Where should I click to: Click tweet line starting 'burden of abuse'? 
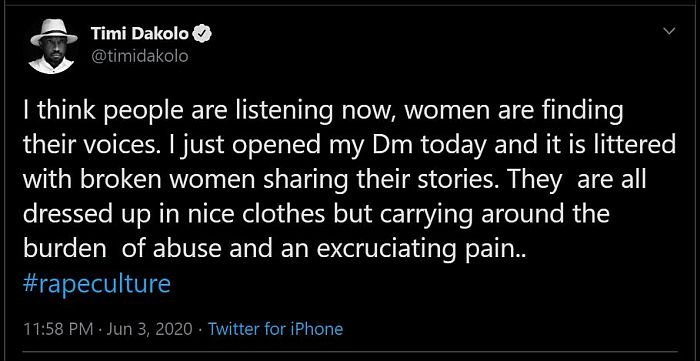click(x=275, y=249)
